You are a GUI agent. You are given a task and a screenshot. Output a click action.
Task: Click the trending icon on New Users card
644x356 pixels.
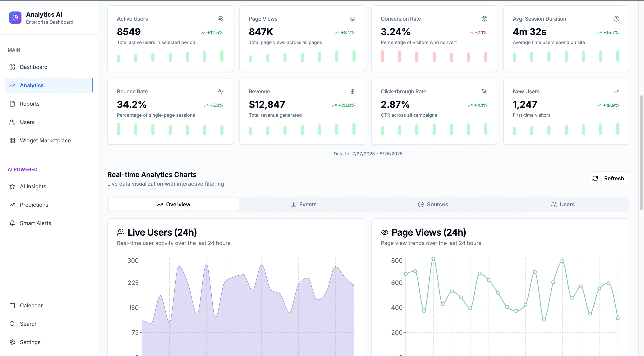[x=616, y=91]
